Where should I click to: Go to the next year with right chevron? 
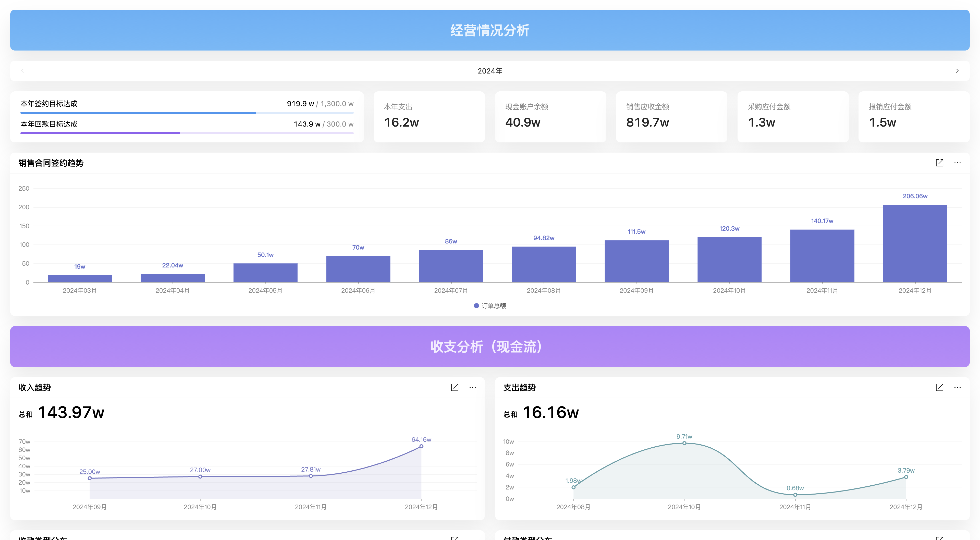[x=957, y=71]
